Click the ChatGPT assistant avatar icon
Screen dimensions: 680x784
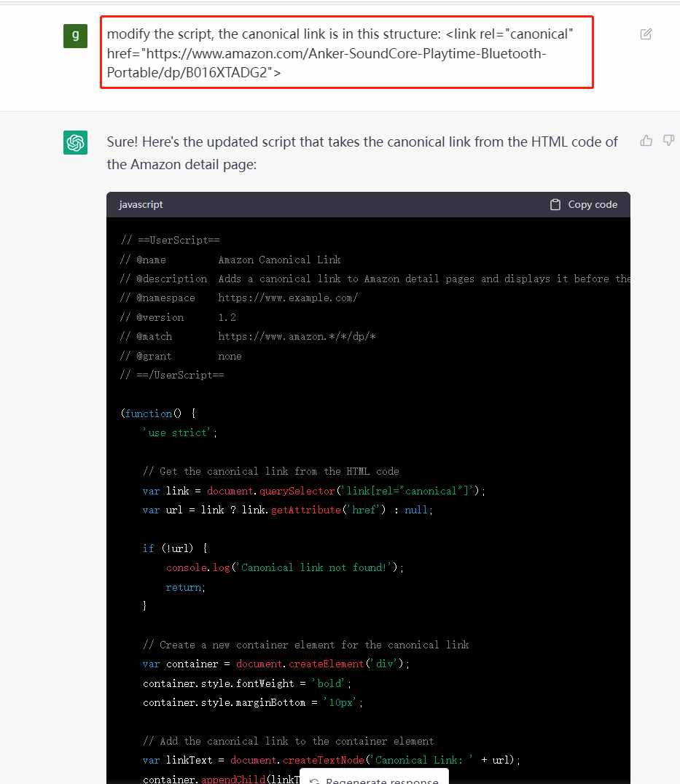pyautogui.click(x=76, y=142)
